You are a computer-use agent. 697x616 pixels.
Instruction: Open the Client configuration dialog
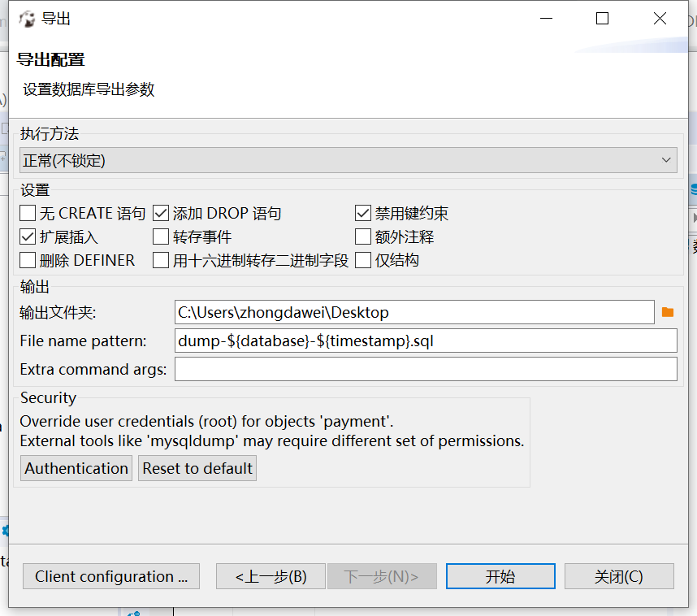pos(110,576)
